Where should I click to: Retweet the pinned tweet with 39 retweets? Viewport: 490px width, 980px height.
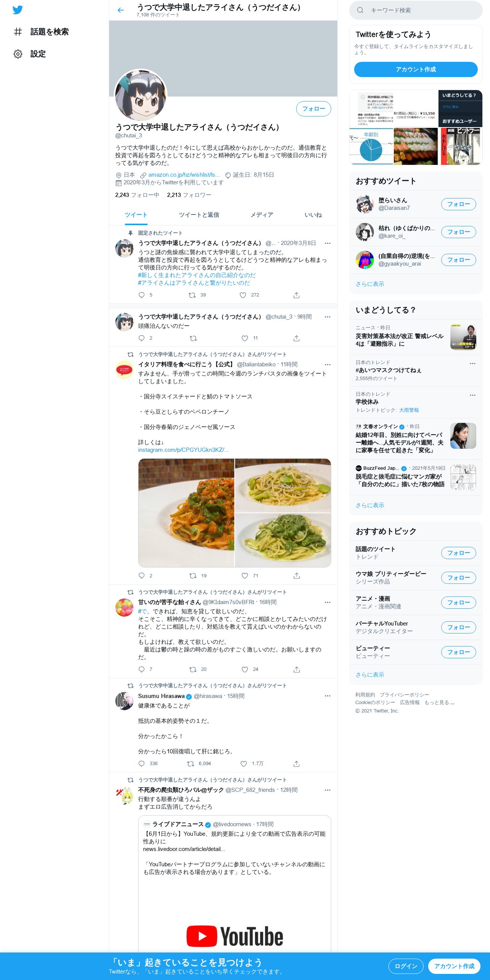192,295
